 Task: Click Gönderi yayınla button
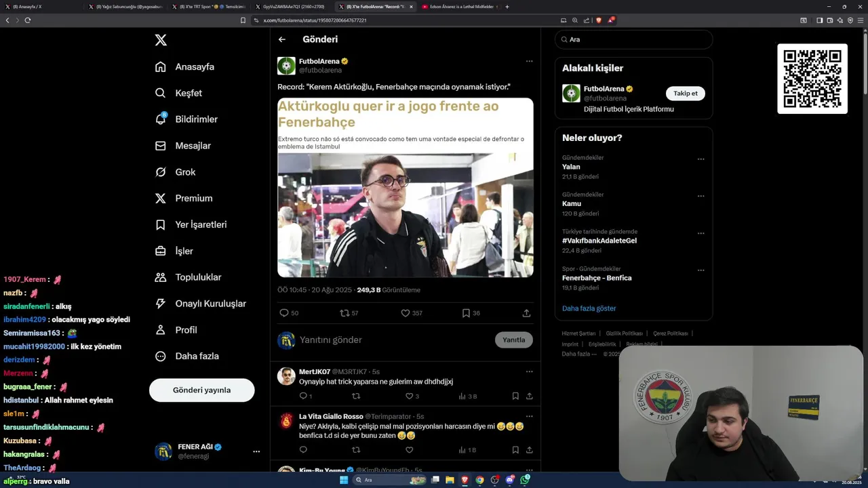pyautogui.click(x=202, y=390)
